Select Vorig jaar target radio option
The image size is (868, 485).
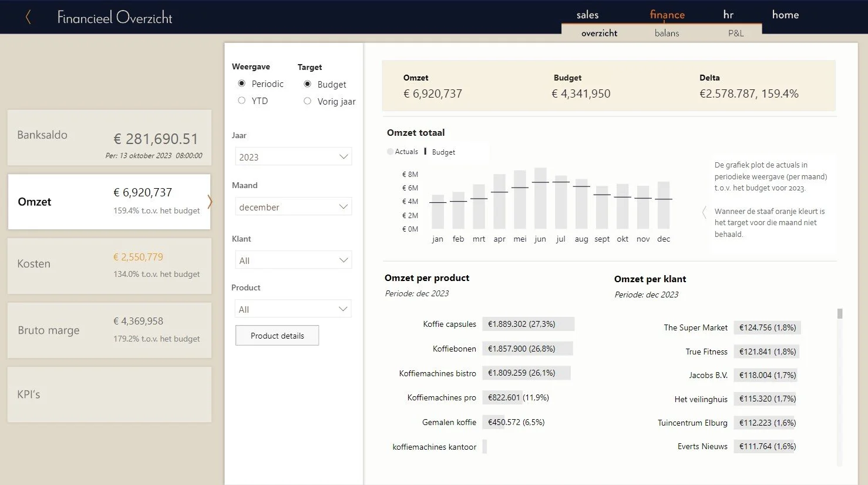307,101
